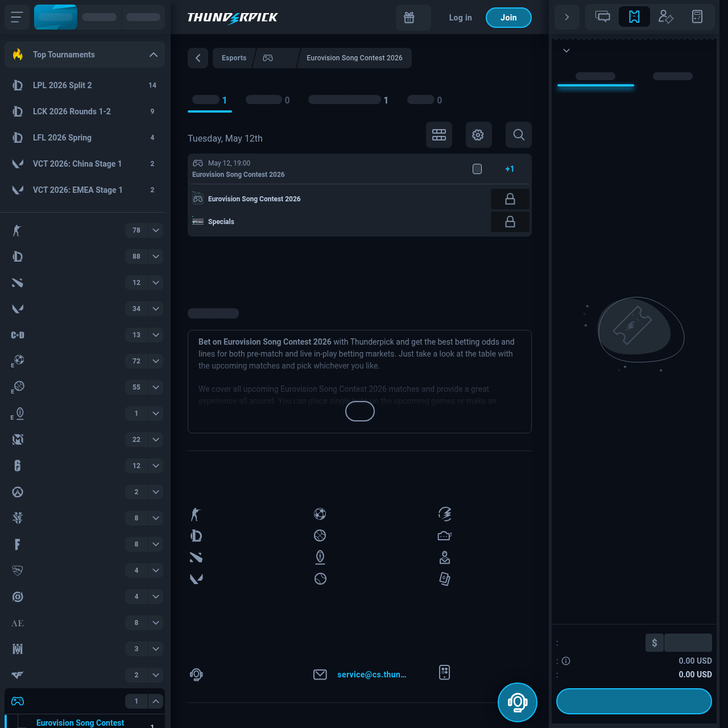
Task: Click the Dota 2 icon in footer list
Action: 196,557
